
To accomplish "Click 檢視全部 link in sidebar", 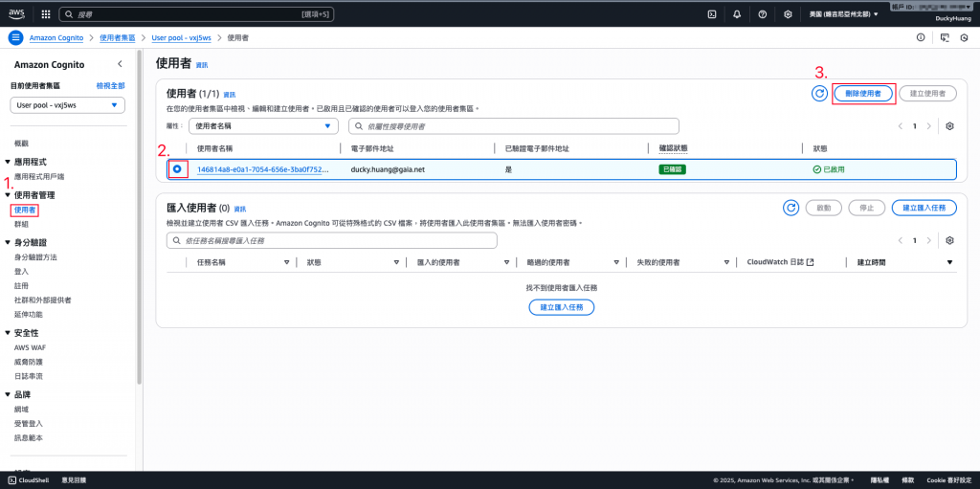I will pos(111,86).
